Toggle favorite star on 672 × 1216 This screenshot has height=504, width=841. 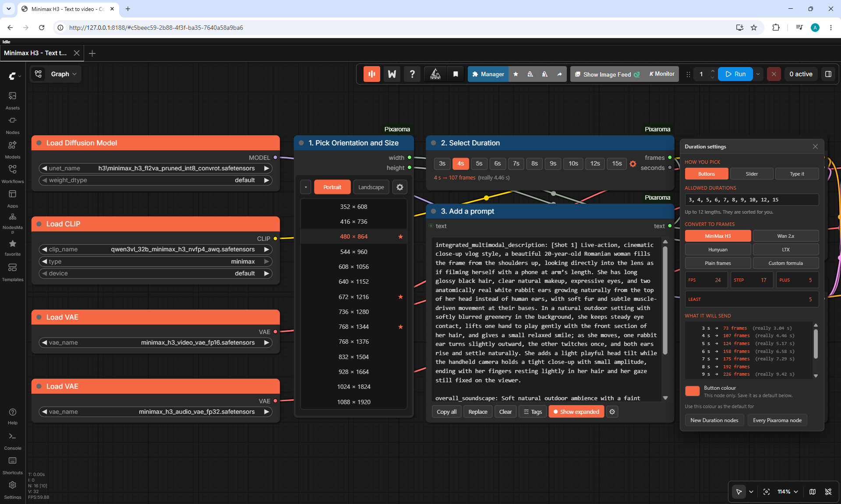tap(400, 297)
